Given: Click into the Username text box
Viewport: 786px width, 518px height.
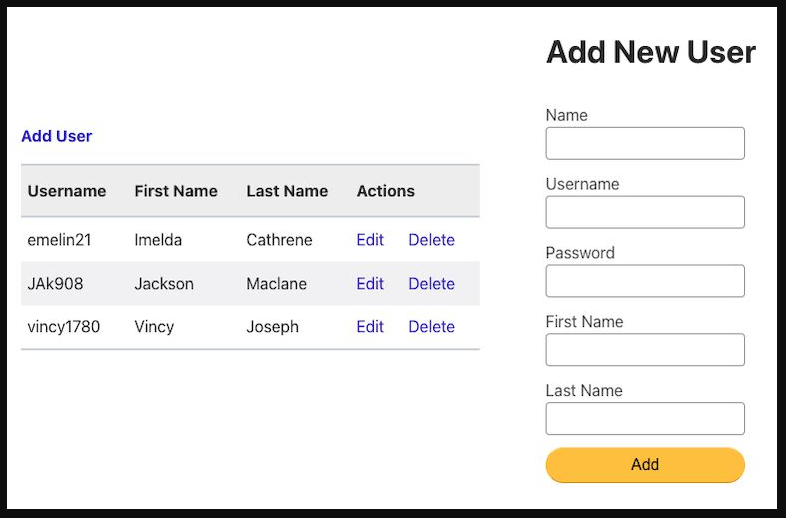Looking at the screenshot, I should 645,212.
